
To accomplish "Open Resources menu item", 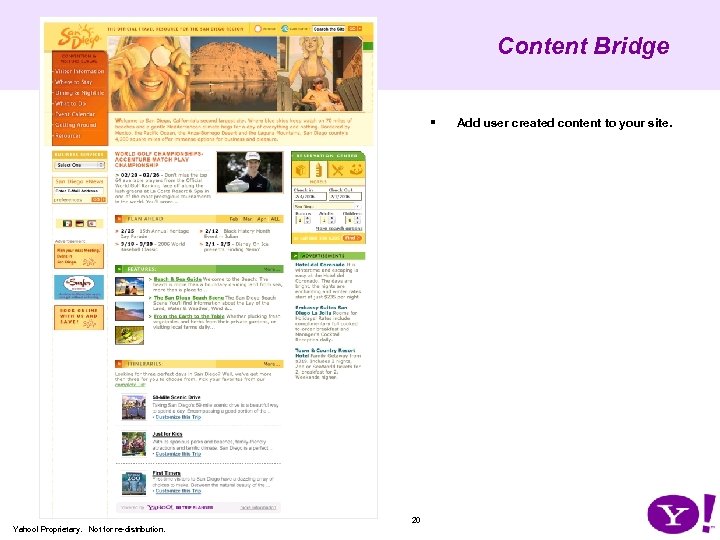I will (x=68, y=136).
